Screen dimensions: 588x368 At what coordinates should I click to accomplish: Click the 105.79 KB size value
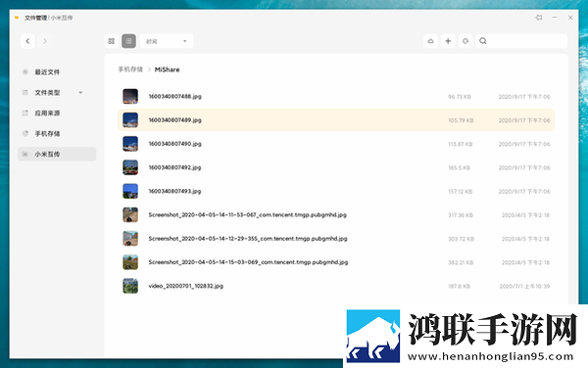click(x=461, y=120)
